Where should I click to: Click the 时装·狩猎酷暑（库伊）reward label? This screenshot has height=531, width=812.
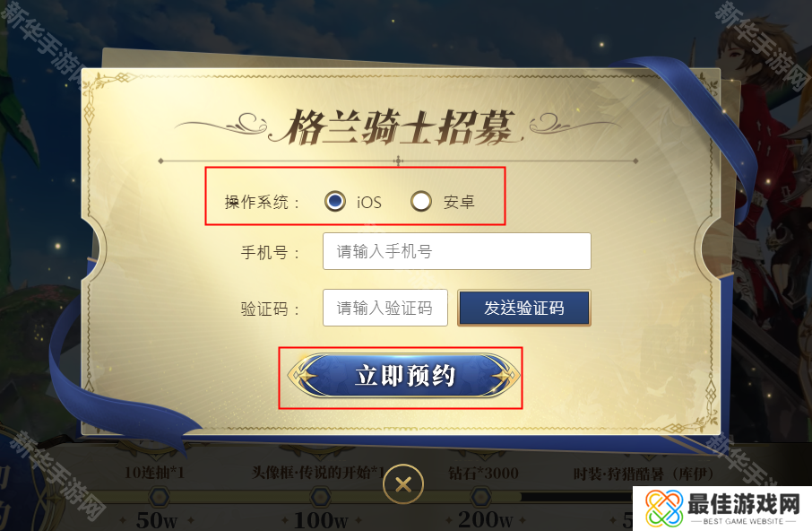644,474
